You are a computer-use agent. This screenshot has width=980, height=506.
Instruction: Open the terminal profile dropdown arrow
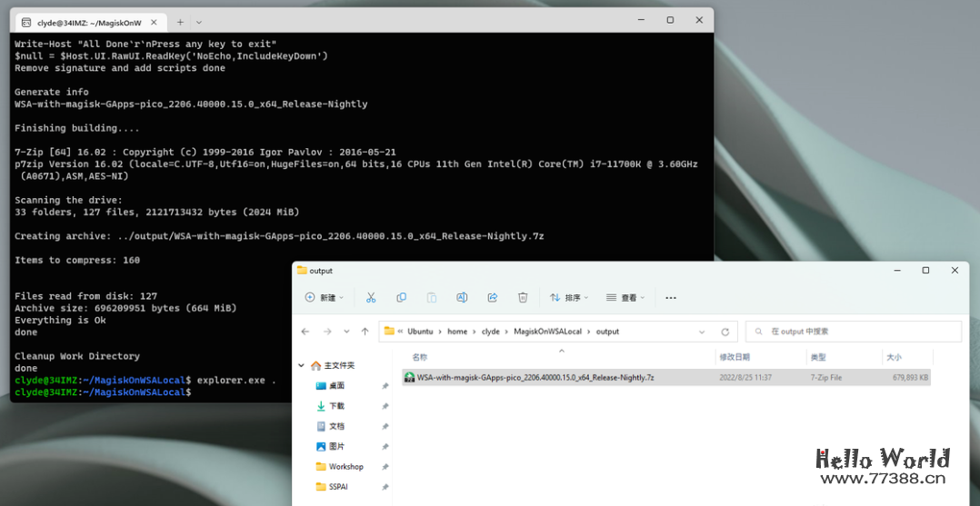coord(199,21)
